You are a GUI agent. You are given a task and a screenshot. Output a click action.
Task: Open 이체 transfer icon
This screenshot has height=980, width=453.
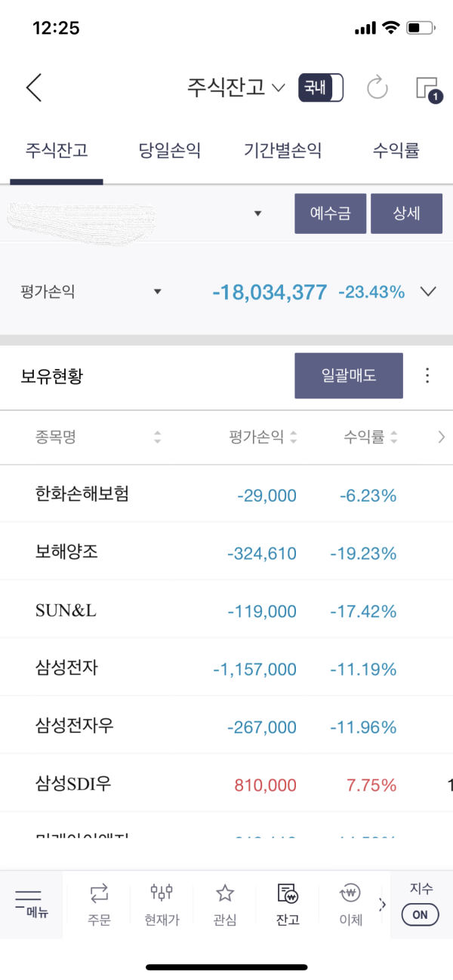coord(351,905)
